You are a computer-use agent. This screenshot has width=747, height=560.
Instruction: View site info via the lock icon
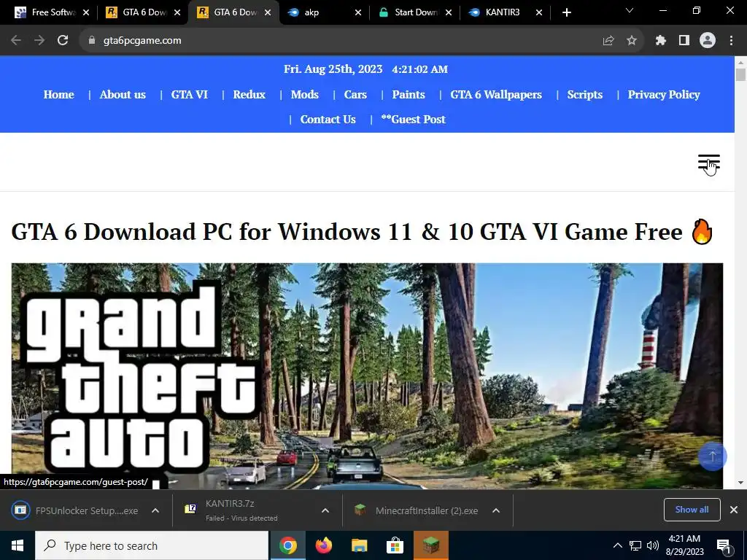tap(92, 41)
